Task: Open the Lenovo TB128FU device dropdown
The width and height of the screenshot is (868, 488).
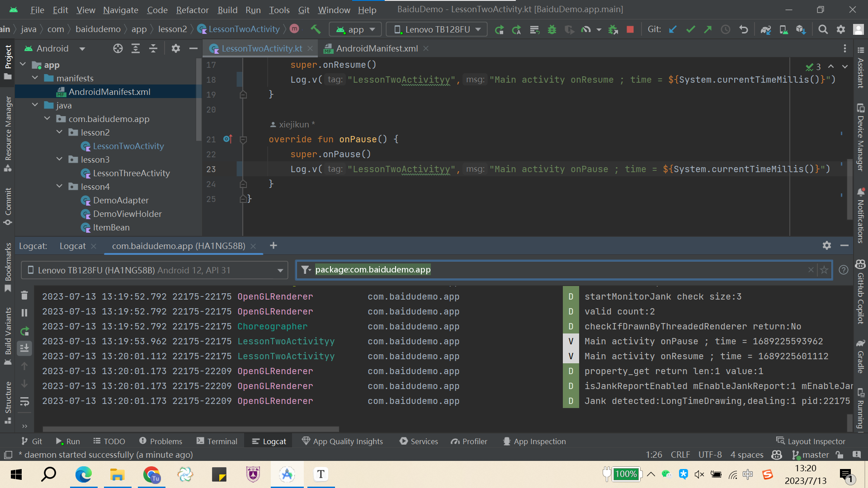Action: 437,29
